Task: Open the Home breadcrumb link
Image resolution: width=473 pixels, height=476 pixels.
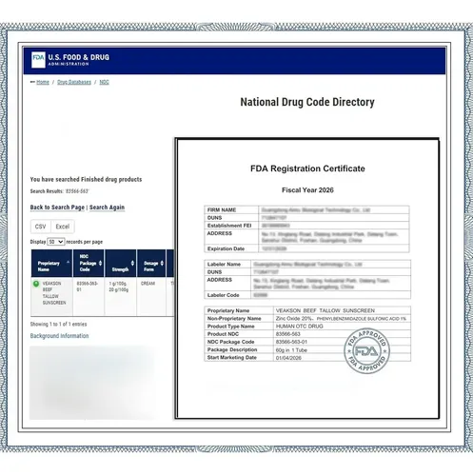Action: pos(43,82)
